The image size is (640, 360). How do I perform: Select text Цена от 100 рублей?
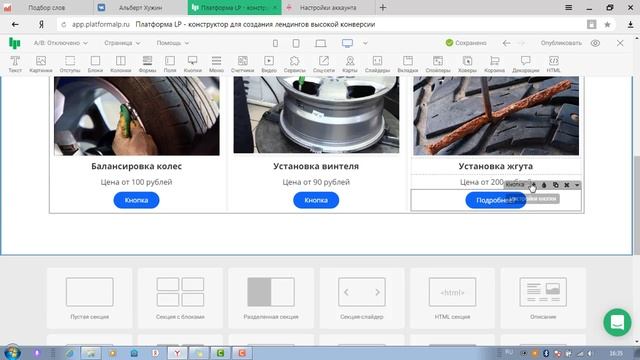[x=136, y=182]
